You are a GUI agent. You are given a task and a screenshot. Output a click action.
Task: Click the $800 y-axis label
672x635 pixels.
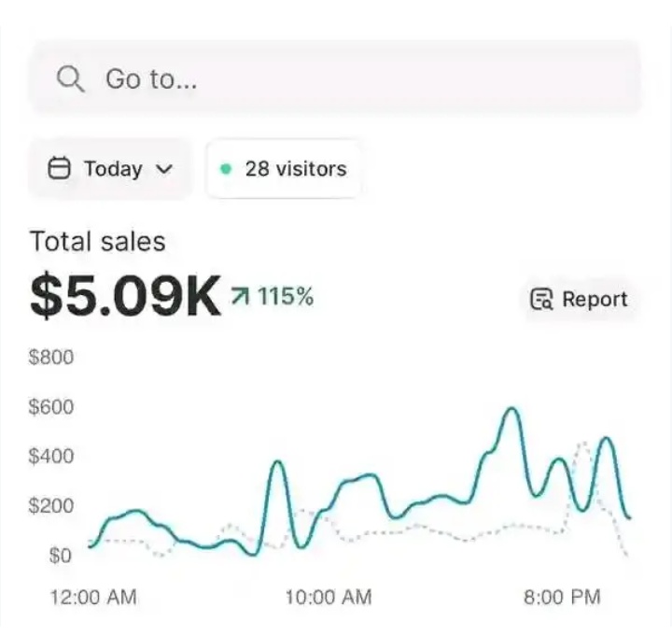click(51, 358)
